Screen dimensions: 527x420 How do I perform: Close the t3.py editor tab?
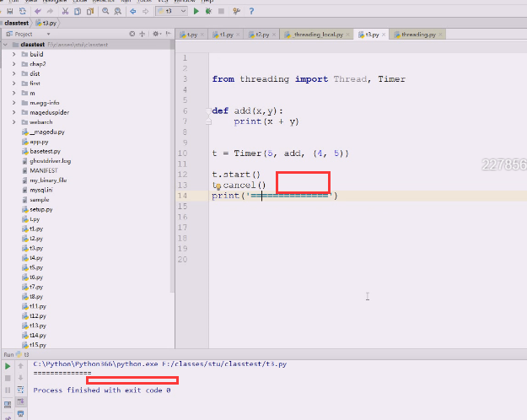coord(384,35)
